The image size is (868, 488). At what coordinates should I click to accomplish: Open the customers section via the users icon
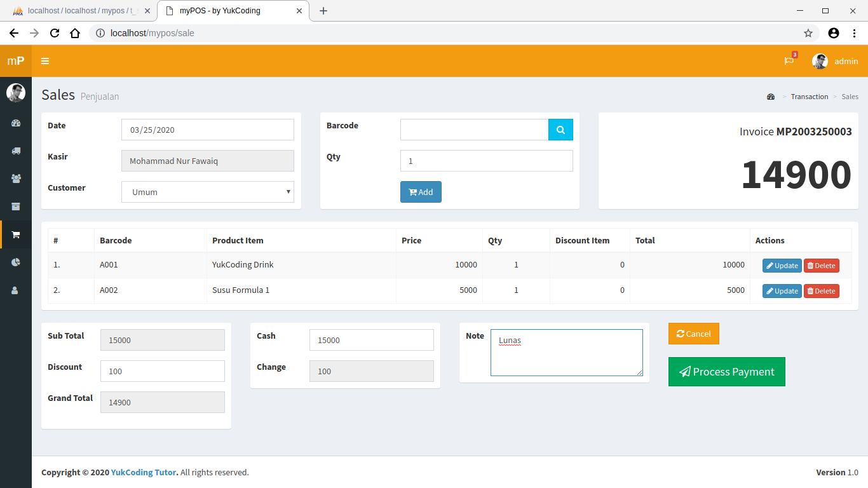[16, 179]
